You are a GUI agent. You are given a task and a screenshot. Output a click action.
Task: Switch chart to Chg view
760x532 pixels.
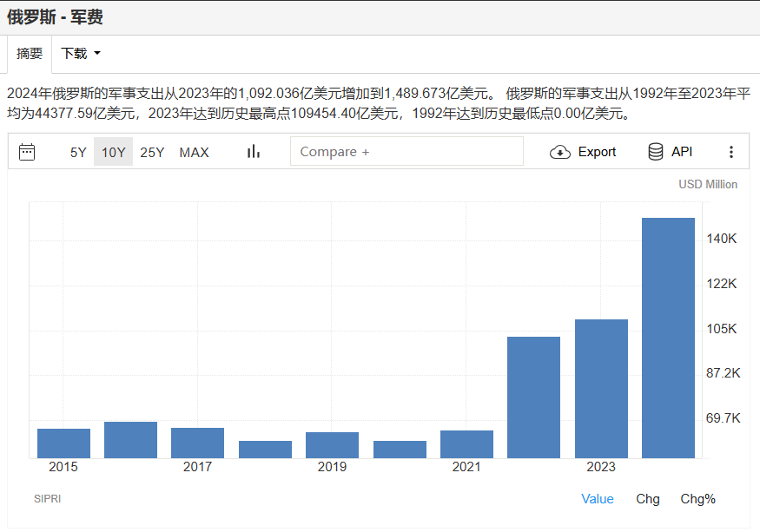click(647, 498)
